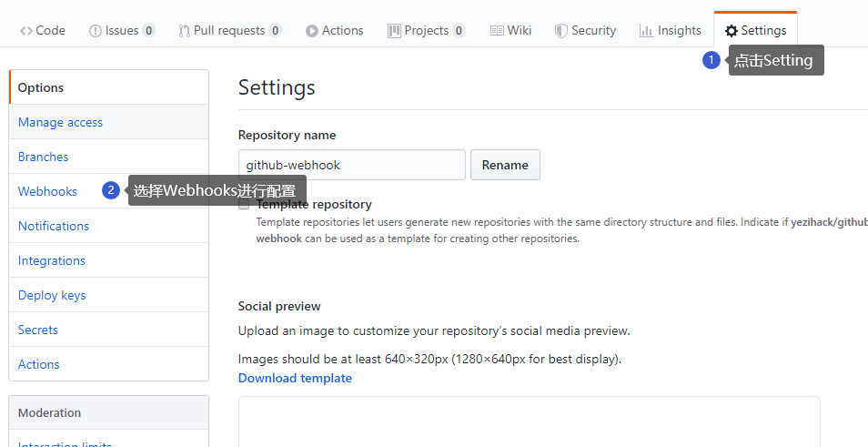Viewport: 868px width, 447px height.
Task: Click the Actions play icon
Action: click(x=312, y=31)
